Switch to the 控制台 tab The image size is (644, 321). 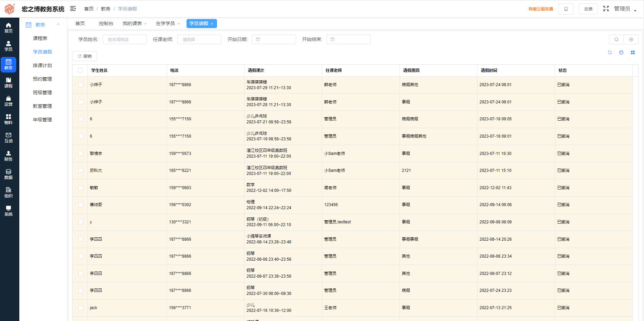[x=106, y=23]
